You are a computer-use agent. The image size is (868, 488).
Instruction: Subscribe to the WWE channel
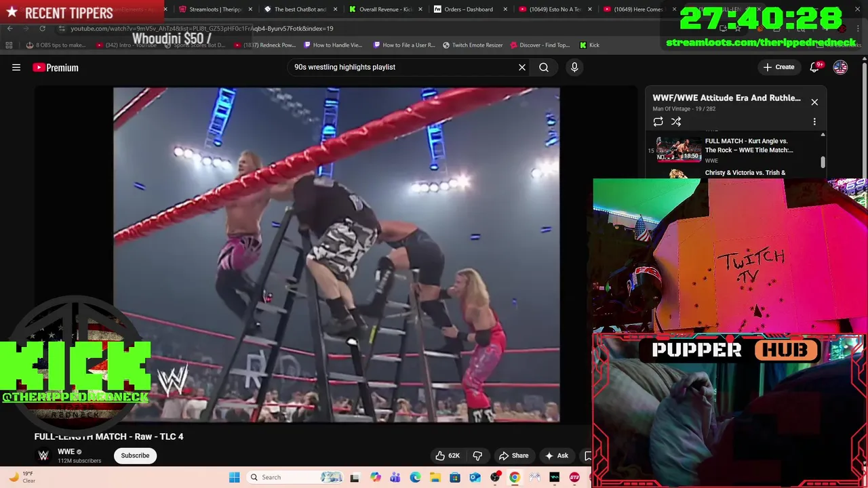[x=135, y=455]
